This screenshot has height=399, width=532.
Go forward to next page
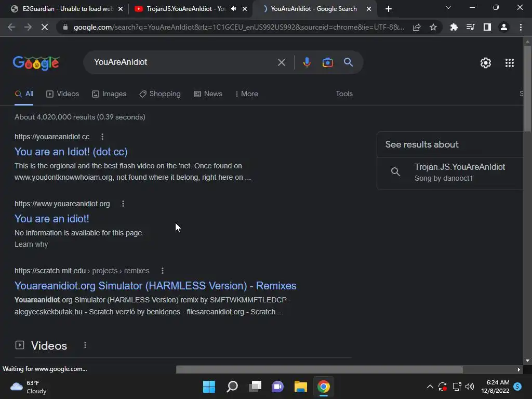pyautogui.click(x=28, y=27)
